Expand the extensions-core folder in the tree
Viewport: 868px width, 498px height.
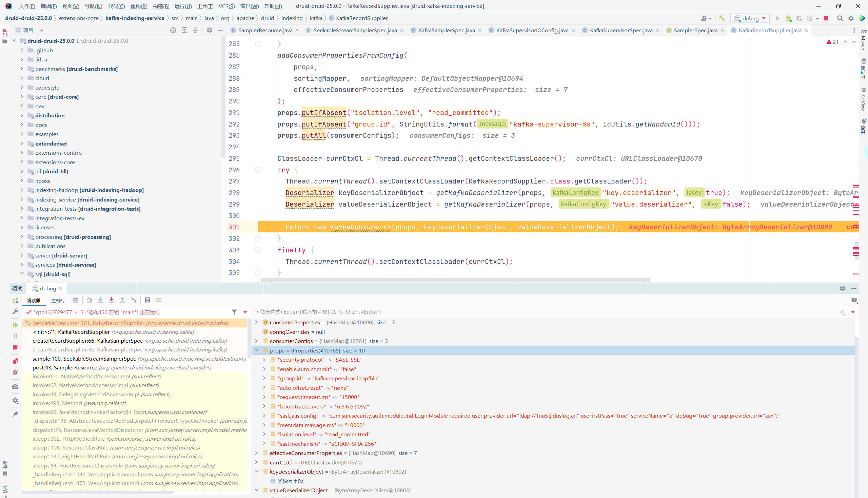point(22,162)
